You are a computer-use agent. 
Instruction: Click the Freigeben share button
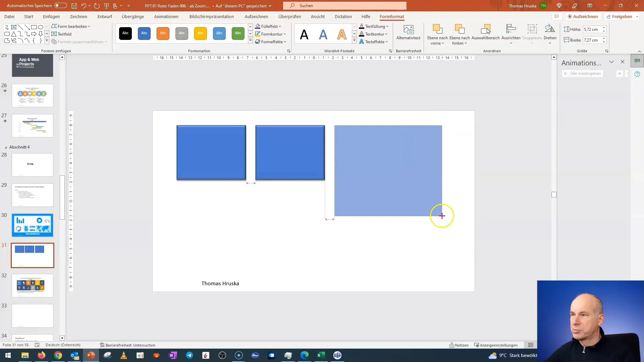coord(619,16)
